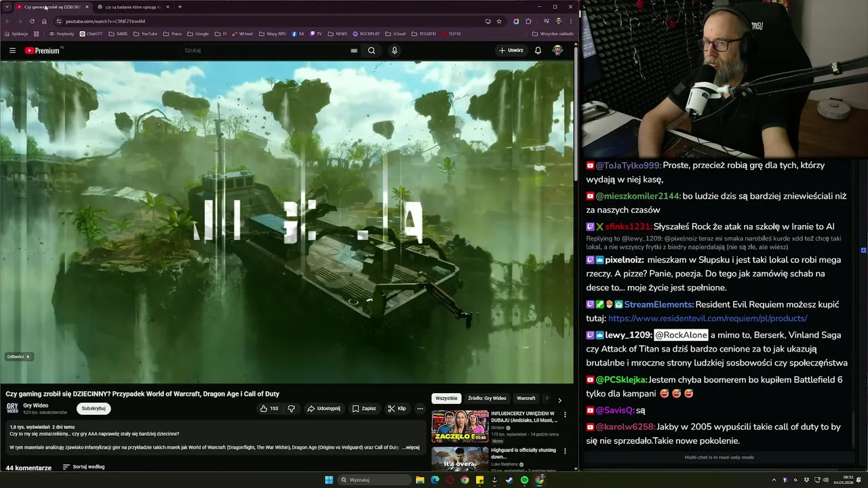Viewport: 868px width, 488px height.
Task: Show hidden system tray icons chevron
Action: [774, 480]
